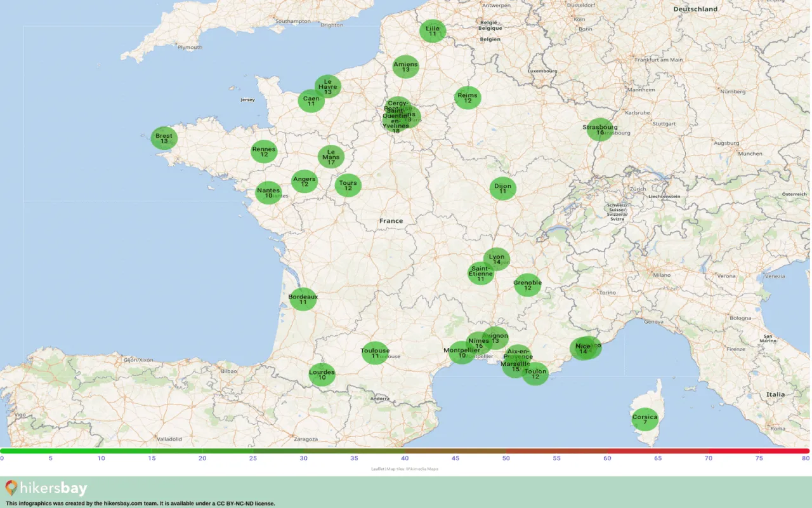Click the Toulouse marker

click(375, 353)
